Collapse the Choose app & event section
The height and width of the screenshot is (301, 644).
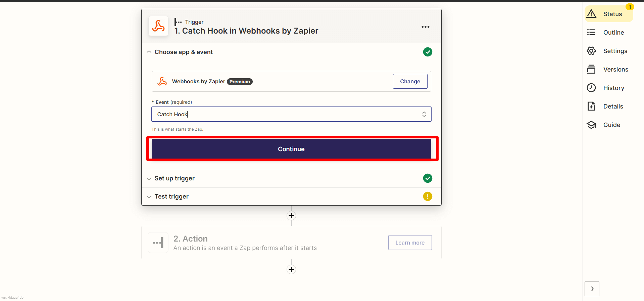149,52
